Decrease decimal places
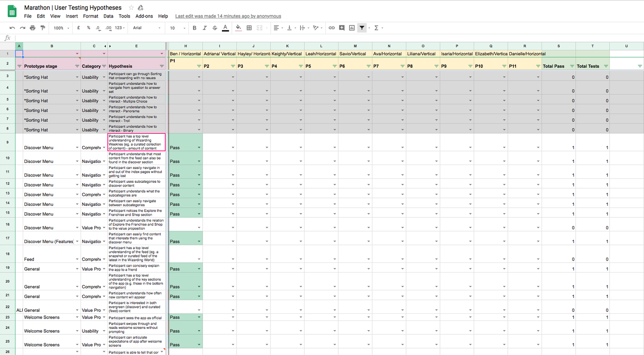The height and width of the screenshot is (355, 644). 98,28
